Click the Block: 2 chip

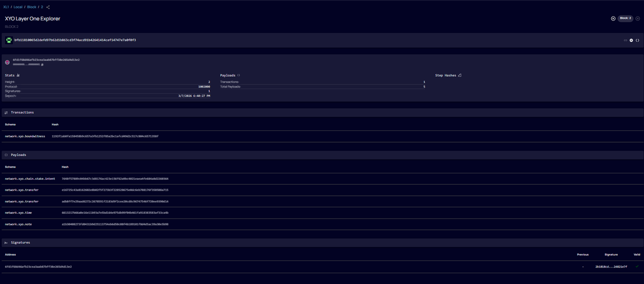(626, 18)
